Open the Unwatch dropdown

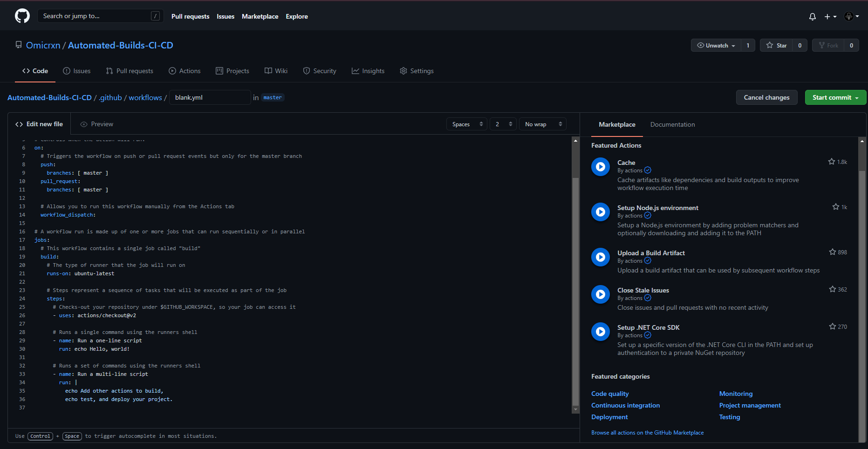[716, 45]
